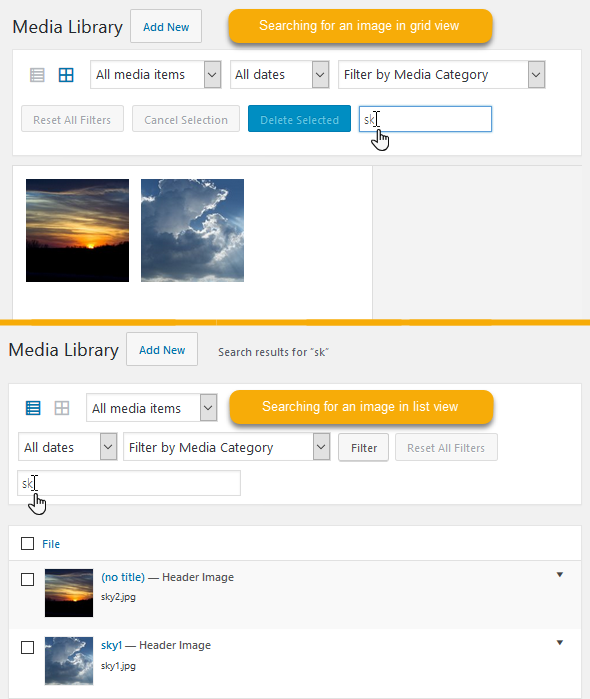Click the sky1.jpg row thumbnail
The width and height of the screenshot is (590, 699).
pyautogui.click(x=69, y=661)
